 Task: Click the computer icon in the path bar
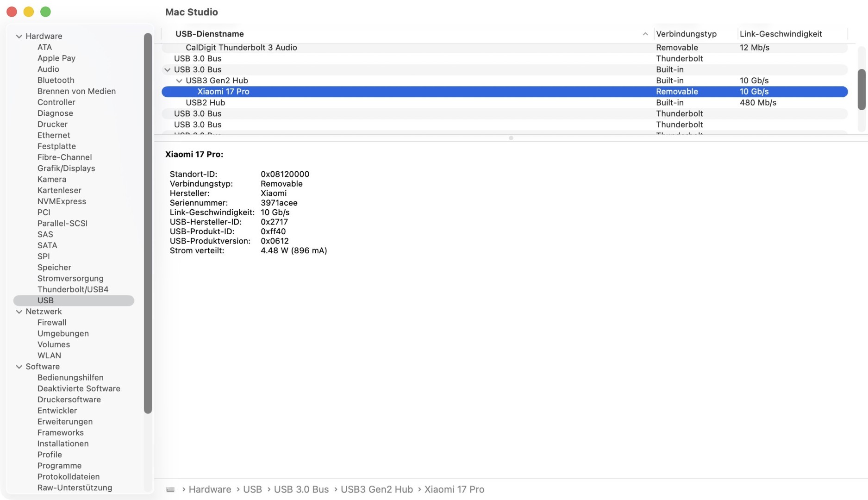click(170, 489)
